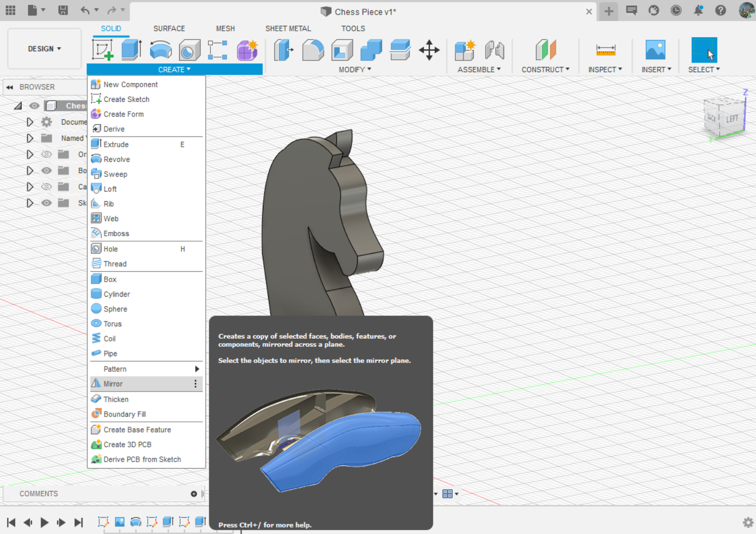This screenshot has height=534, width=756.
Task: Hide the Bodies folder with eye icon
Action: pos(47,170)
